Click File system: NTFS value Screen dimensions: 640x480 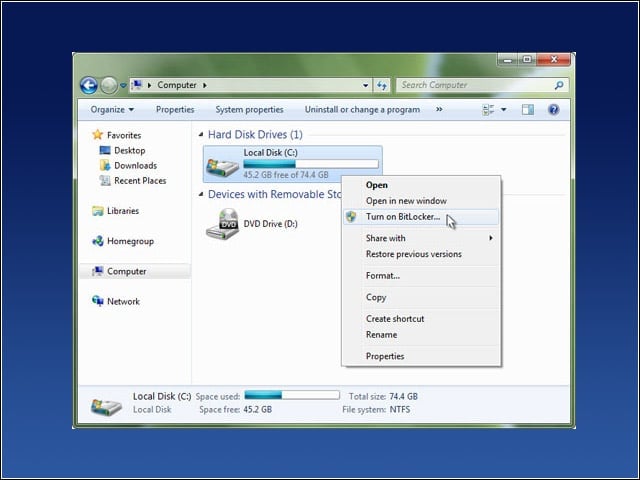(x=400, y=409)
